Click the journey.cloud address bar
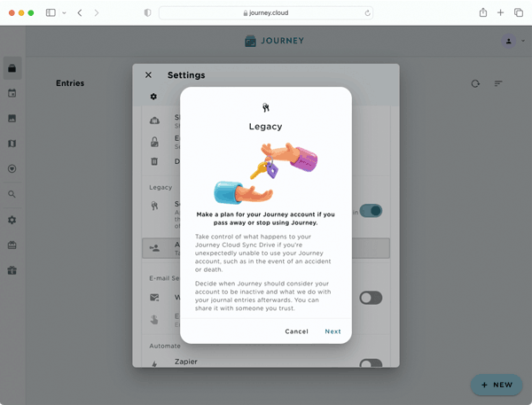Viewport: 532px width, 405px height. coord(266,13)
